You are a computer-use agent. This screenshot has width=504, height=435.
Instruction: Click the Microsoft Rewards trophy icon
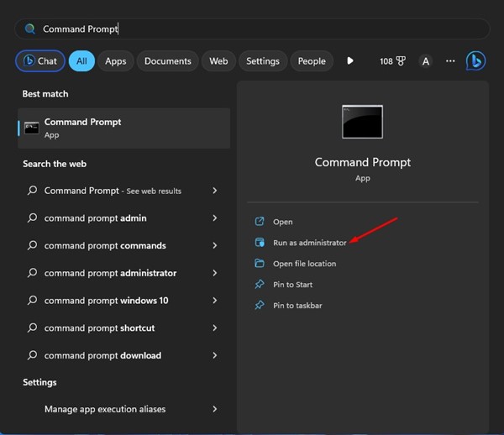click(399, 60)
